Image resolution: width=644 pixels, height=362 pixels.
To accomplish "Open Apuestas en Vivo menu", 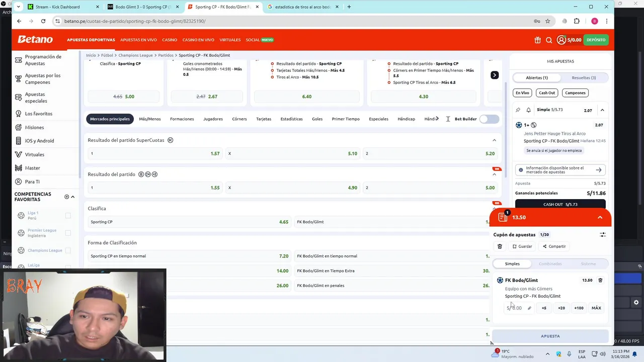I will [138, 40].
